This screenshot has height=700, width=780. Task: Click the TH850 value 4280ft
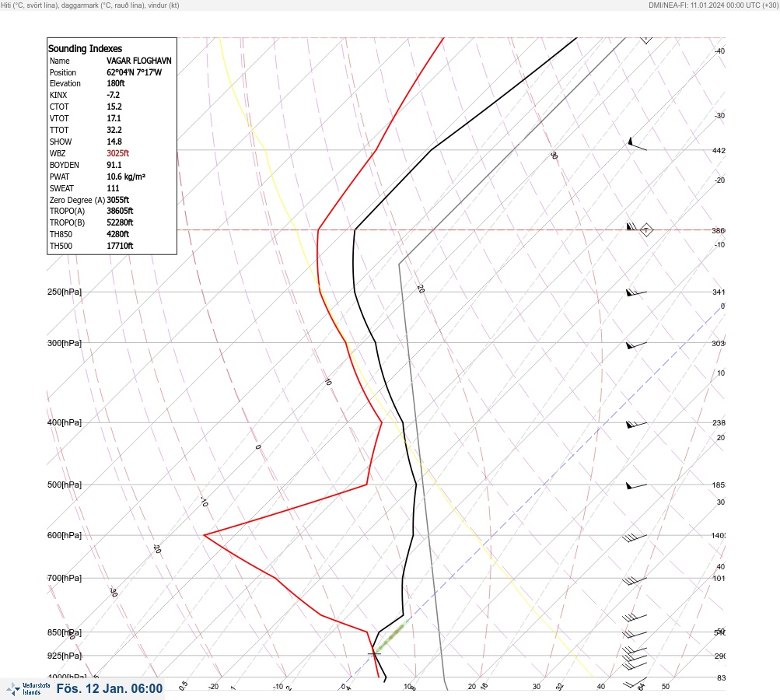pos(118,234)
